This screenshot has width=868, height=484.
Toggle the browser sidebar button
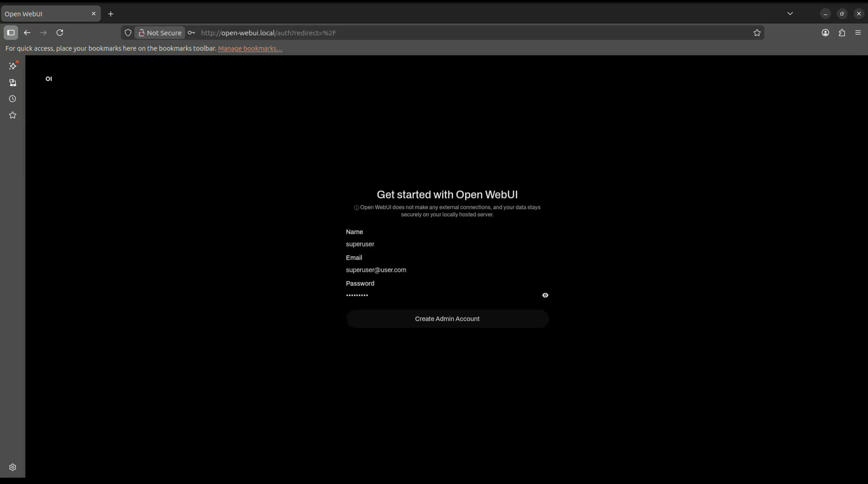tap(11, 33)
